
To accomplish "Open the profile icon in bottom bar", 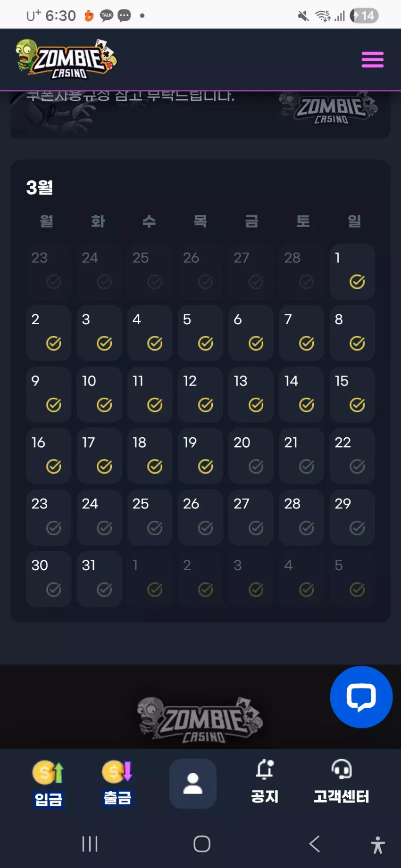I will click(193, 783).
